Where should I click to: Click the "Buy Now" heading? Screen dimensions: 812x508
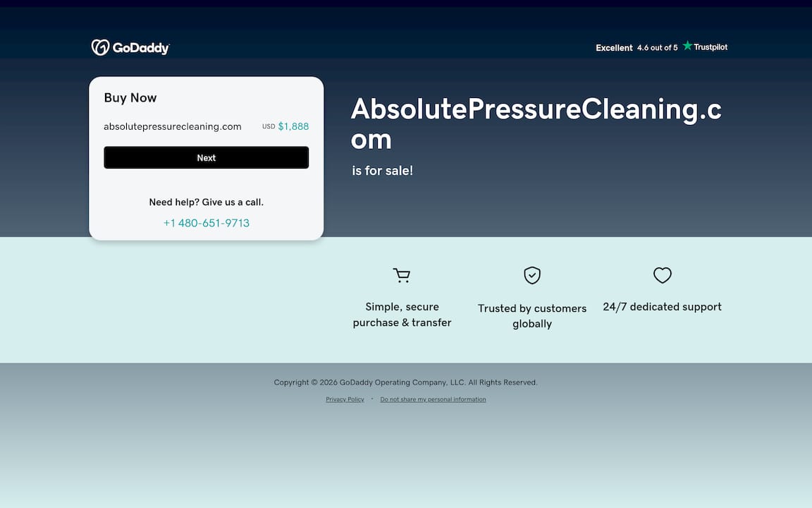pyautogui.click(x=130, y=98)
